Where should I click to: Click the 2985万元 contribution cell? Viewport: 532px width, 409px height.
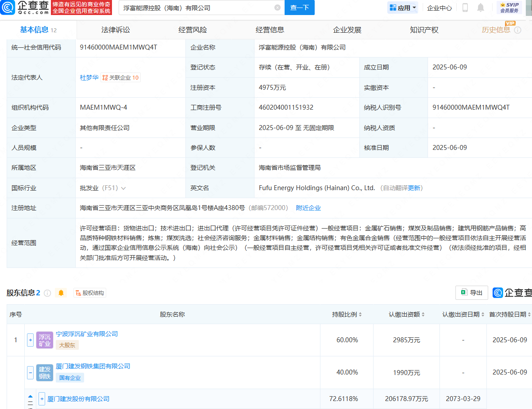click(407, 340)
